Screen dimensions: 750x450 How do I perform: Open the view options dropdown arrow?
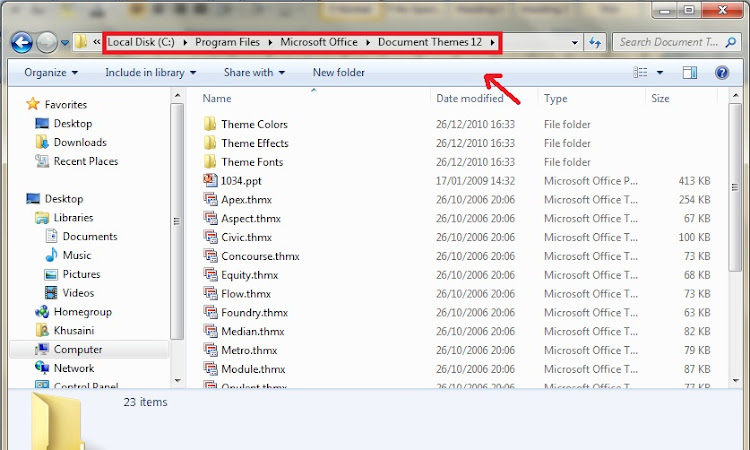[660, 73]
